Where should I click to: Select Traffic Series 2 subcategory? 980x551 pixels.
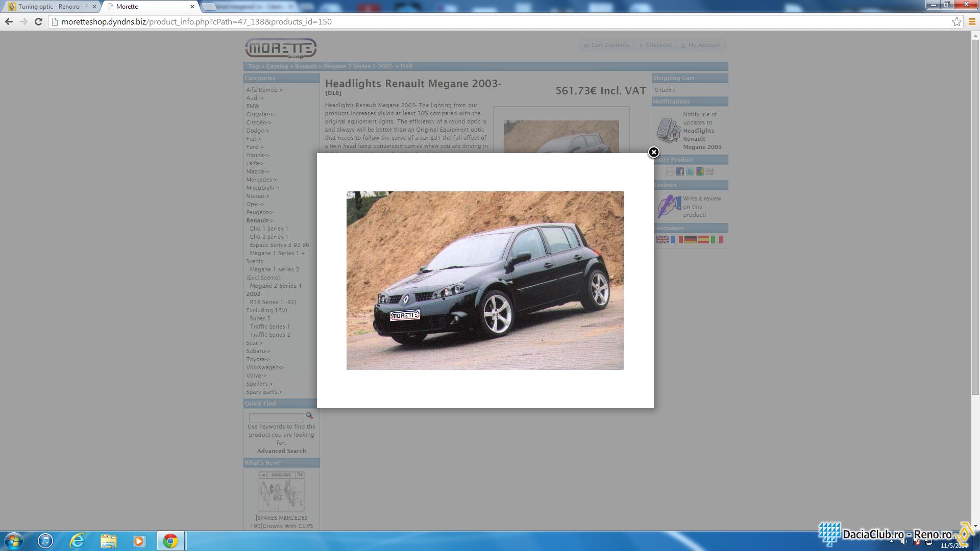click(x=270, y=335)
